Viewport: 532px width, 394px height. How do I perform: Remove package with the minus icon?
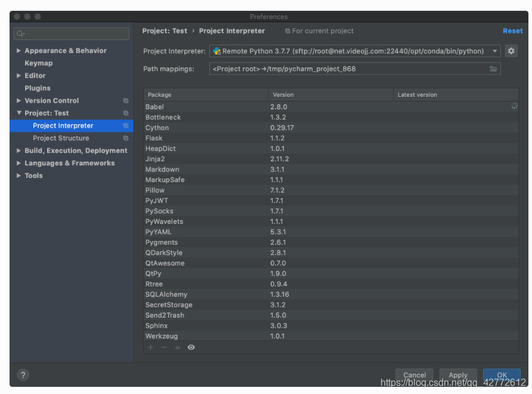pos(164,347)
